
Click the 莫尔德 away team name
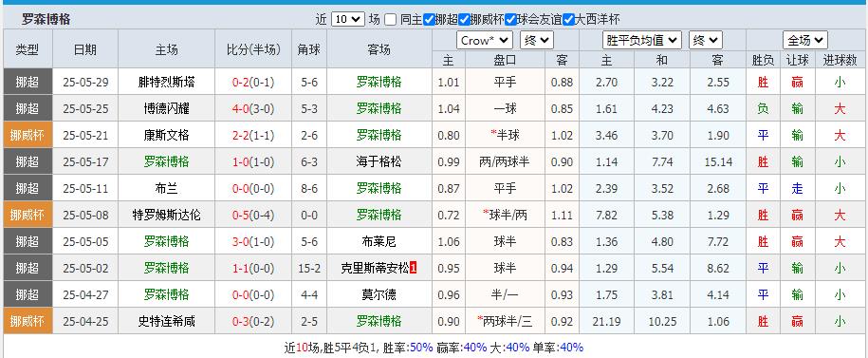(x=379, y=294)
